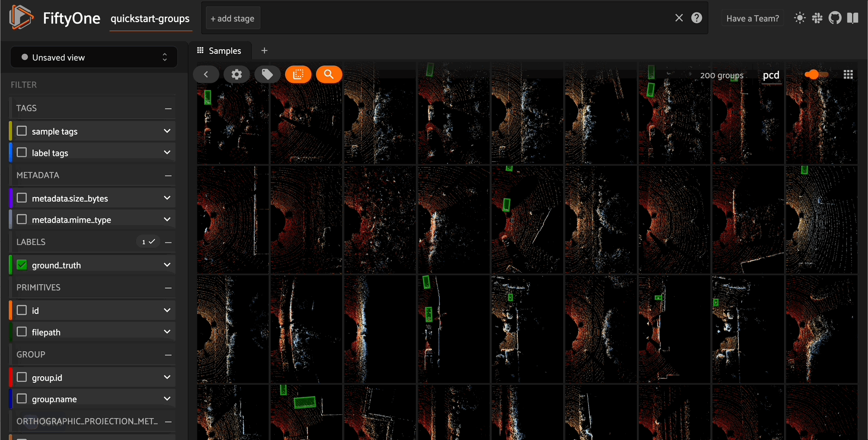Open display options gear icon
Viewport: 868px width, 440px height.
(x=237, y=74)
